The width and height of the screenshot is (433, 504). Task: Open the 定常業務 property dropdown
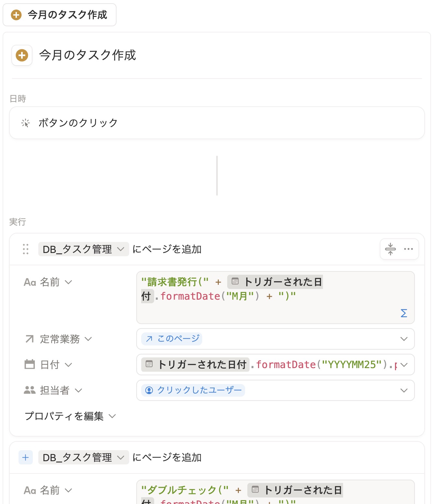click(x=58, y=339)
